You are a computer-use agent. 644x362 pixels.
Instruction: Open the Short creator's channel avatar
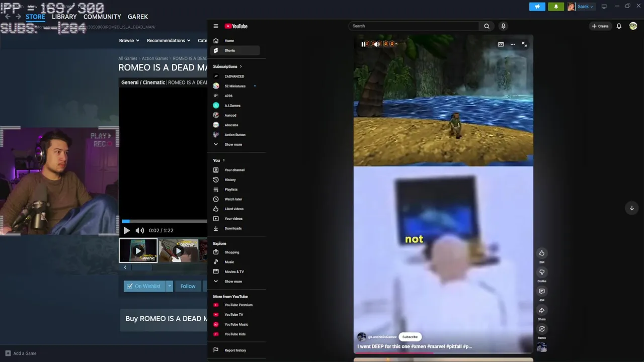pyautogui.click(x=361, y=337)
